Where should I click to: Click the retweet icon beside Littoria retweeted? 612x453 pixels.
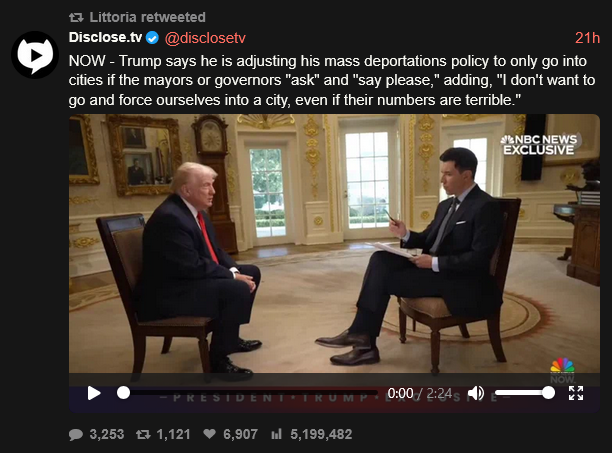pyautogui.click(x=76, y=17)
